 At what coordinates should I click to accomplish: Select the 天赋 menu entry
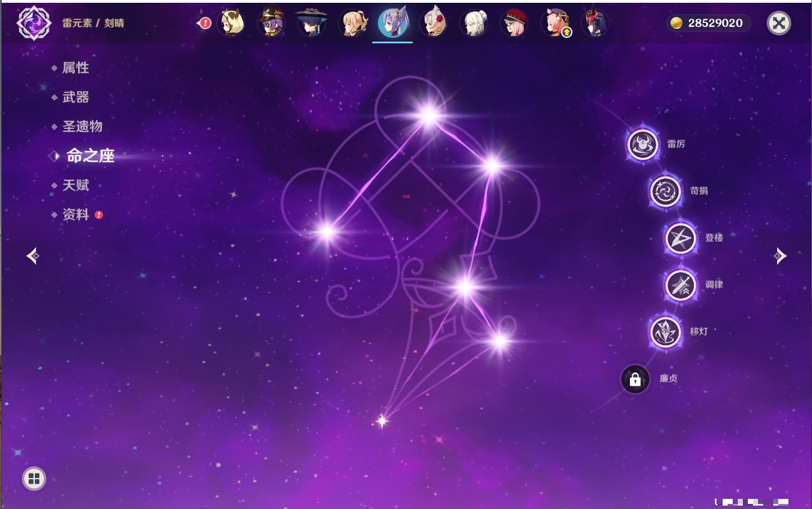tap(75, 185)
